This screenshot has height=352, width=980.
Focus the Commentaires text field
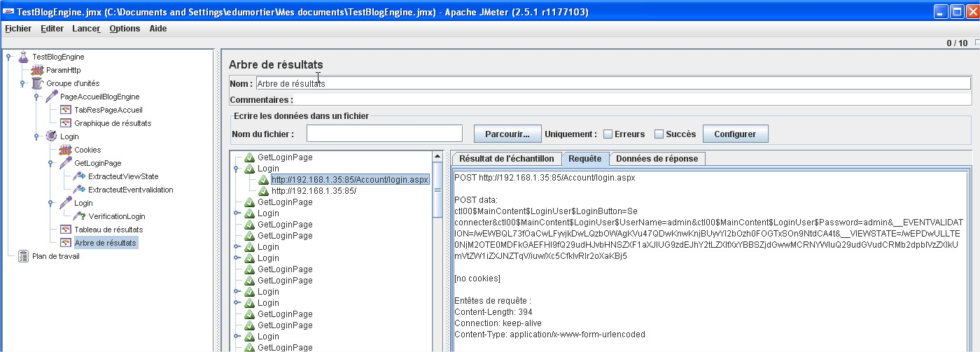[633, 100]
